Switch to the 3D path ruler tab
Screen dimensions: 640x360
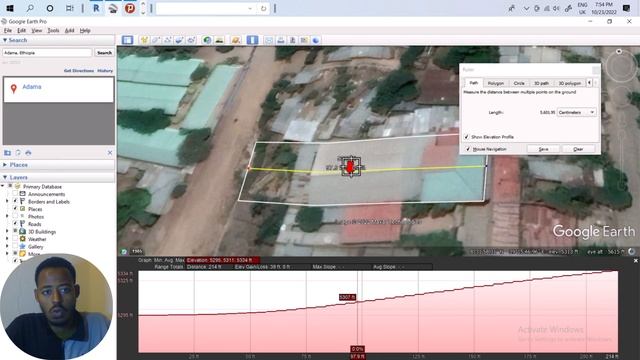pyautogui.click(x=542, y=83)
